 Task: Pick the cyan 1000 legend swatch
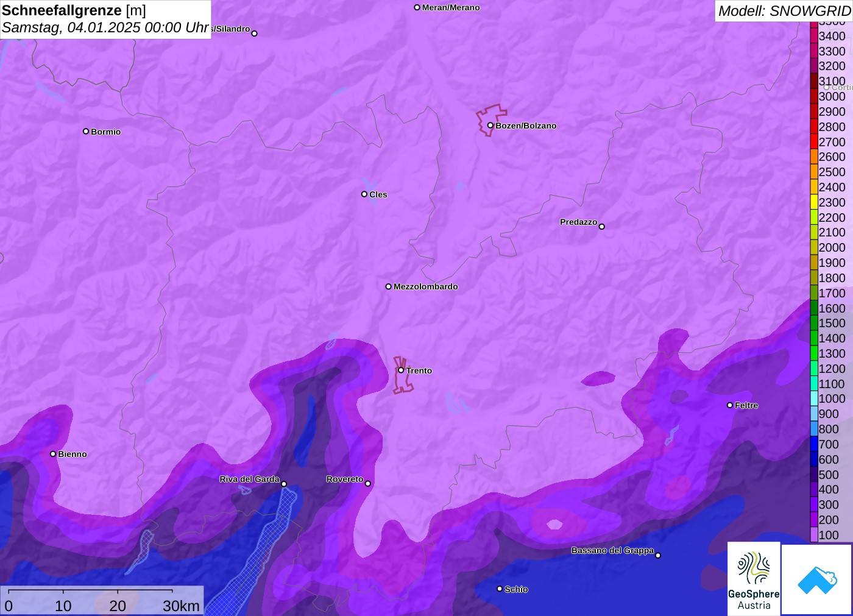[x=814, y=398]
